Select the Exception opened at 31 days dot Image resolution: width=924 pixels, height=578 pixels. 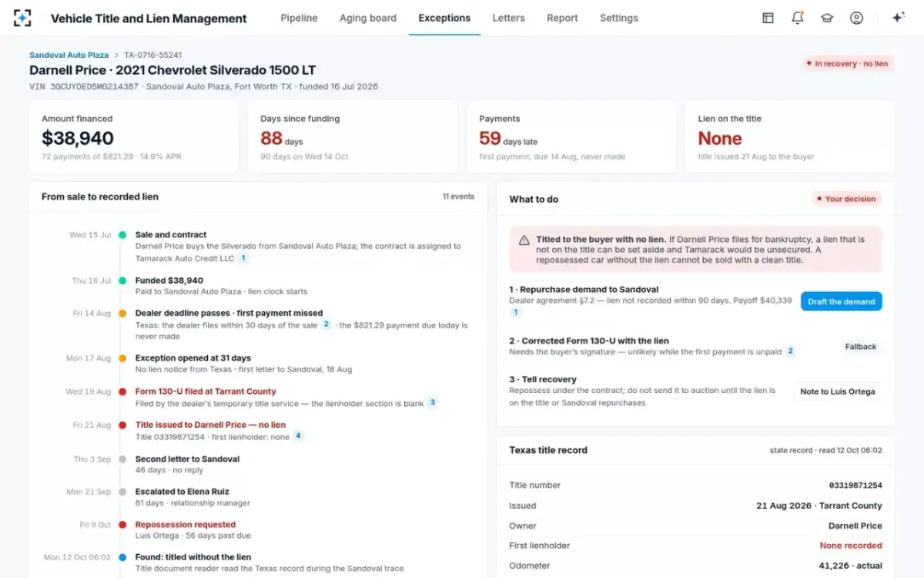pyautogui.click(x=122, y=358)
